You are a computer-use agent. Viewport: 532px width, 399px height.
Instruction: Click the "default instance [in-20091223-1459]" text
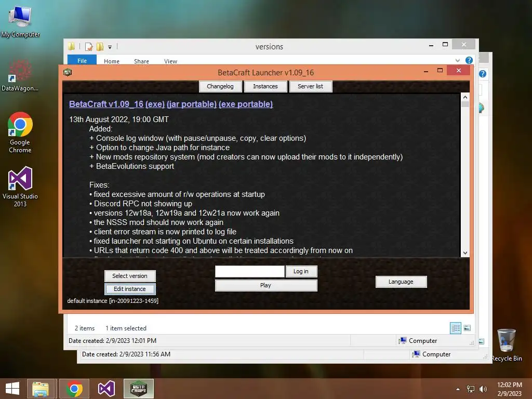[x=113, y=301]
